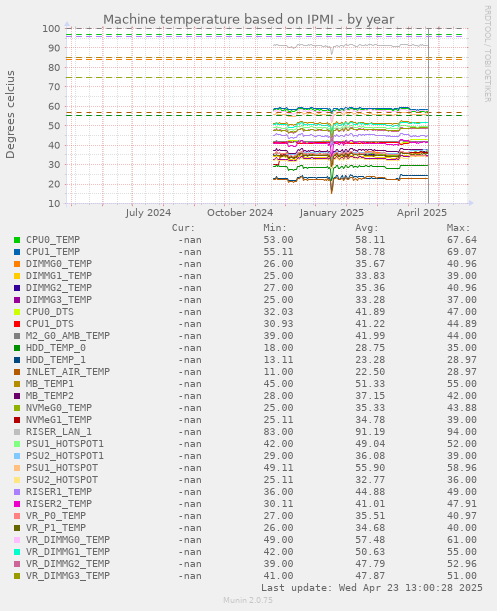Click the 100 y-axis tick label
497x611 pixels.
(x=51, y=29)
